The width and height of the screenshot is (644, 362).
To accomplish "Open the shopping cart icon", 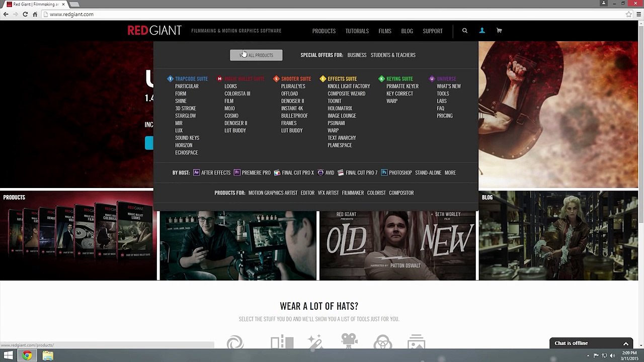I will [x=499, y=31].
